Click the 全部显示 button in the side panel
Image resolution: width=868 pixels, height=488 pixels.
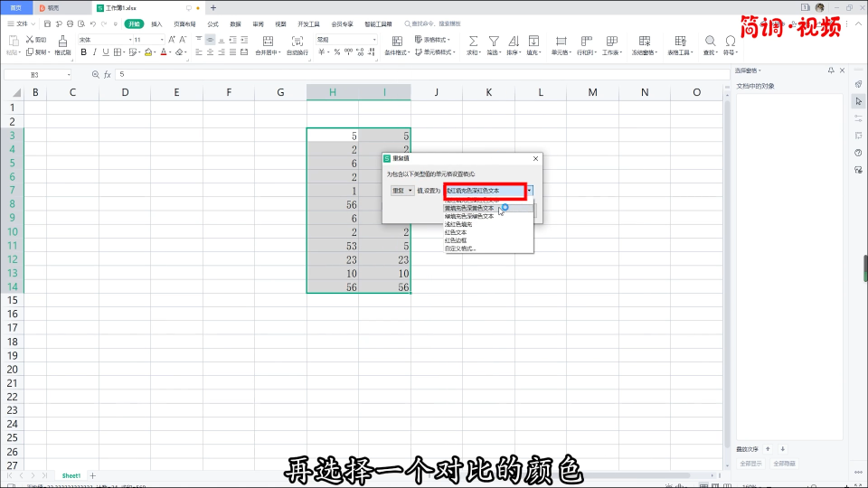(x=752, y=463)
